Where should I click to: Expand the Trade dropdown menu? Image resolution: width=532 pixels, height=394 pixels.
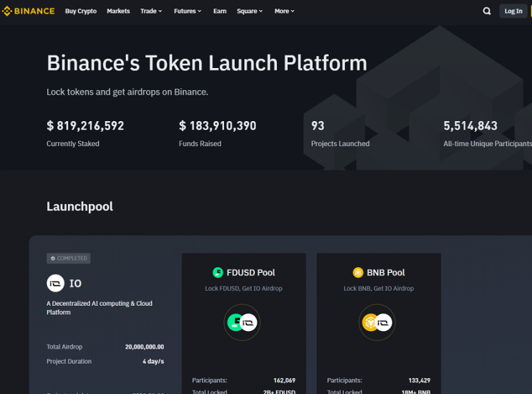coord(151,11)
